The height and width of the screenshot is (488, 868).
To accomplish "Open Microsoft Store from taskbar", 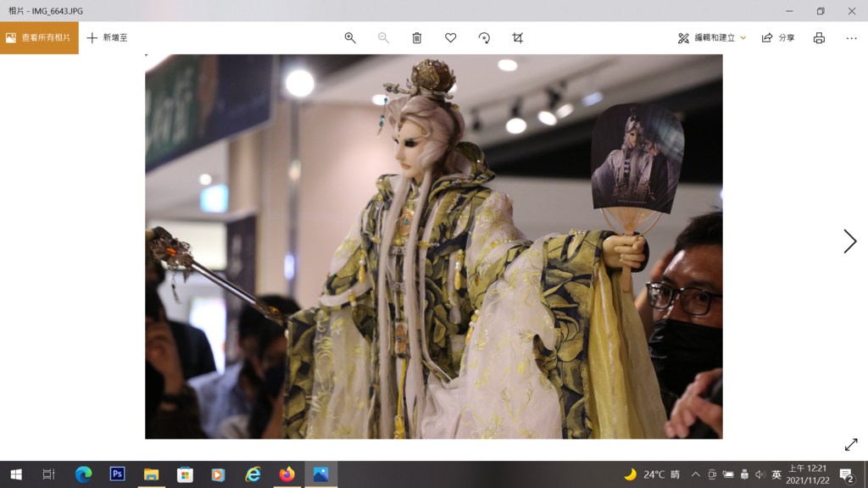I will tap(185, 474).
